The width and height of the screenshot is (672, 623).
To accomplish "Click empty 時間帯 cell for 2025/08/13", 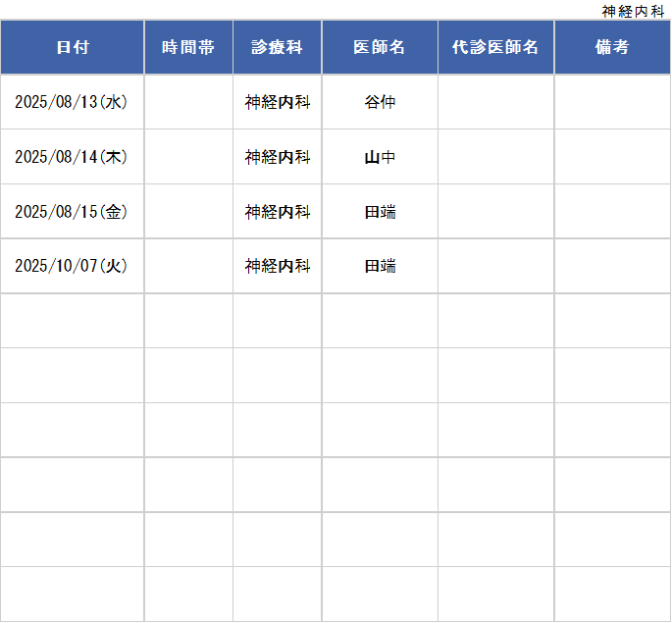I will 188,102.
